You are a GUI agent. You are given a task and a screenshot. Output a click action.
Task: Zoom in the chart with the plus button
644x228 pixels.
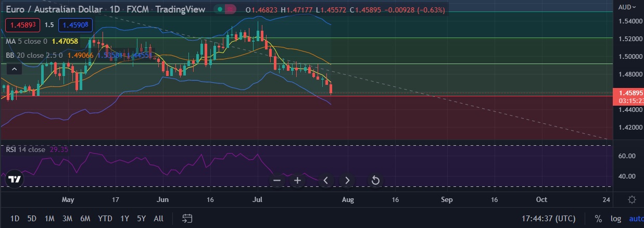coord(297,181)
